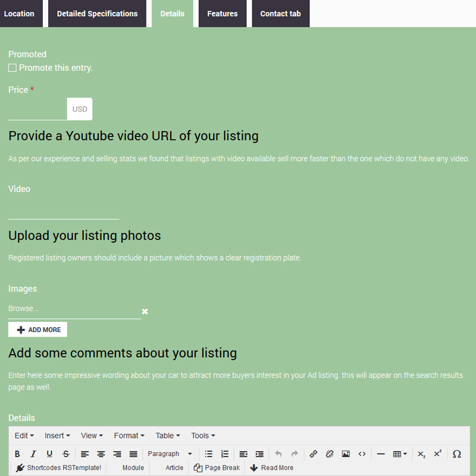476x476 pixels.
Task: Switch to the Features tab
Action: pos(223,14)
